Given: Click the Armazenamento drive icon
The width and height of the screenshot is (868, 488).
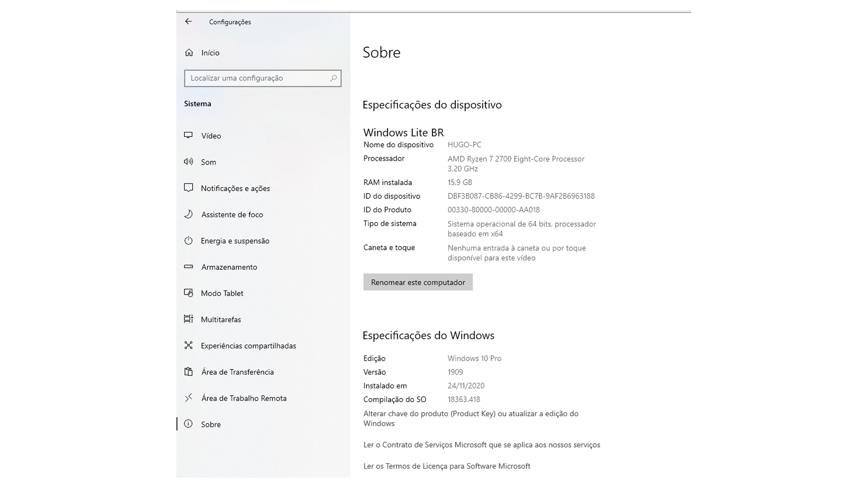Looking at the screenshot, I should [189, 267].
